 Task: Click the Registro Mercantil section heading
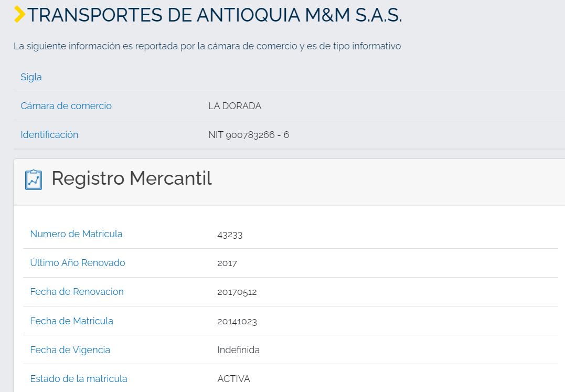[132, 178]
